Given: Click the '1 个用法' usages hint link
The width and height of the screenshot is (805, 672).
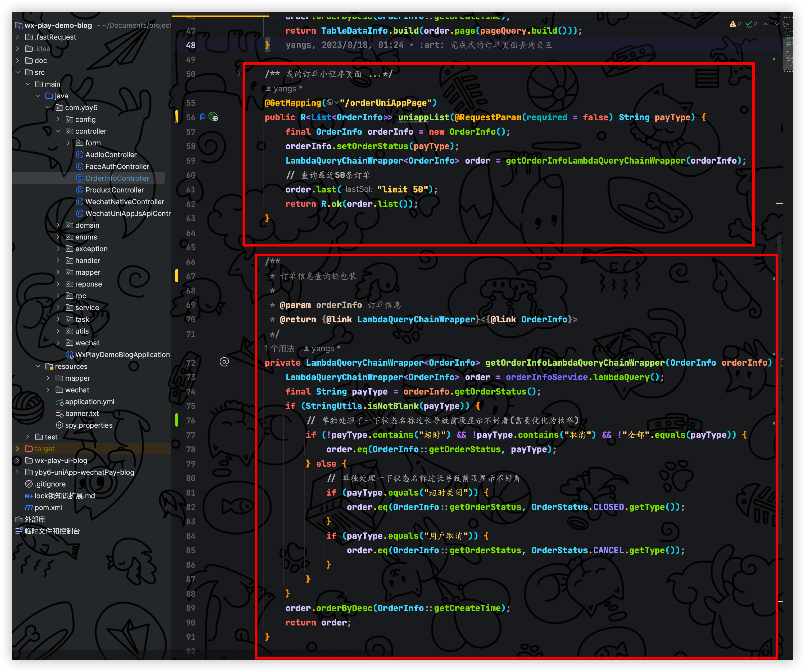Looking at the screenshot, I should tap(280, 349).
